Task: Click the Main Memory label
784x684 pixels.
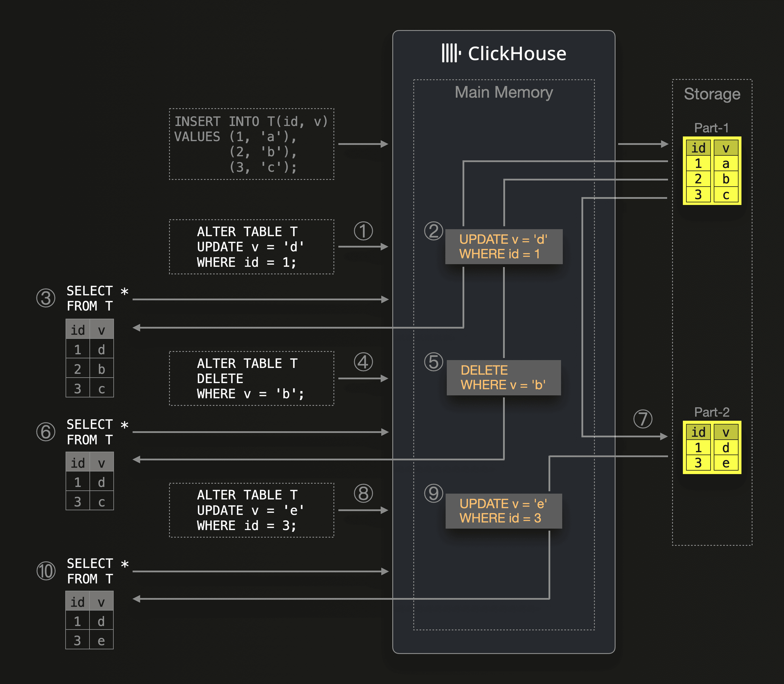Action: pos(504,92)
